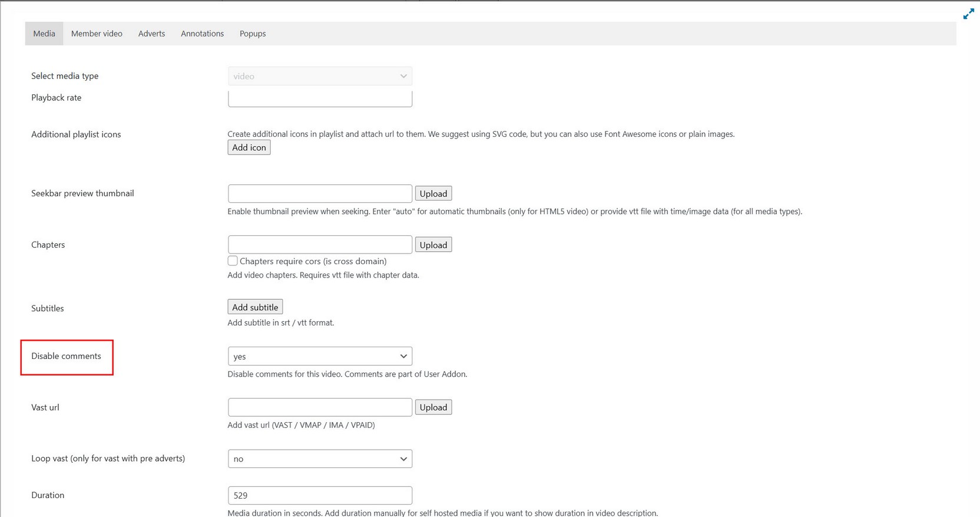Click into the Chapters text field
This screenshot has height=517, width=980.
pyautogui.click(x=320, y=245)
